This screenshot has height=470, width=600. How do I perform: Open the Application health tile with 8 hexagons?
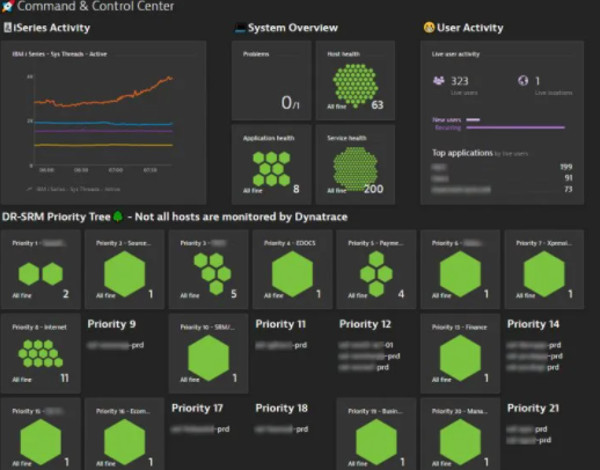pos(271,164)
